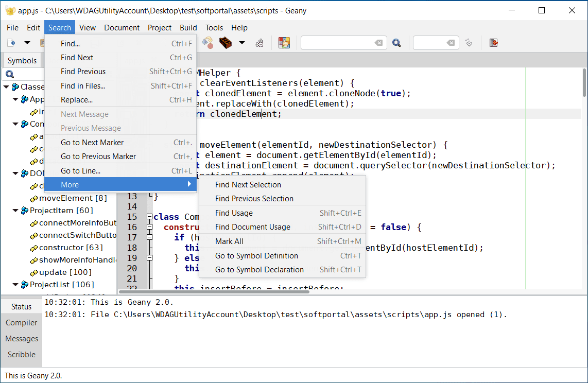Select update [100] symbol
The image size is (588, 383).
point(65,272)
